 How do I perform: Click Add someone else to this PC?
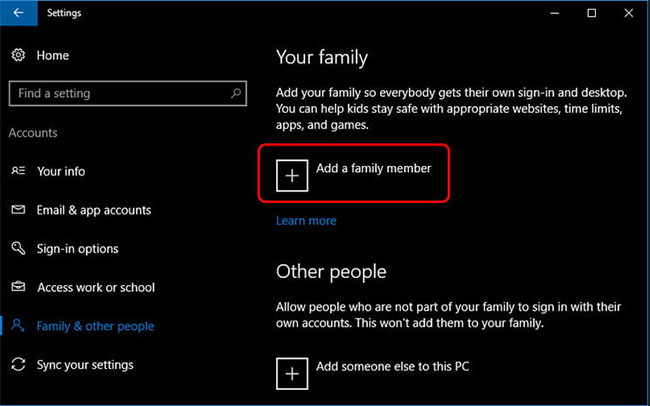[x=392, y=367]
